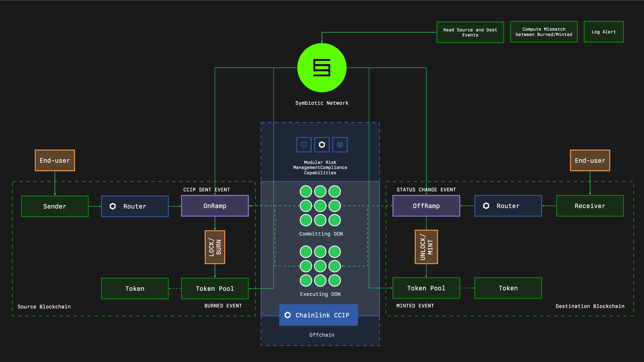Click the "BURNED EVENT" label
The width and height of the screenshot is (644, 362).
223,306
